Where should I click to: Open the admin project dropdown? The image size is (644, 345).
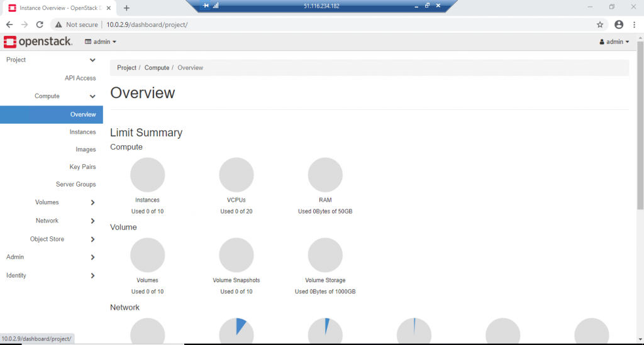tap(101, 42)
